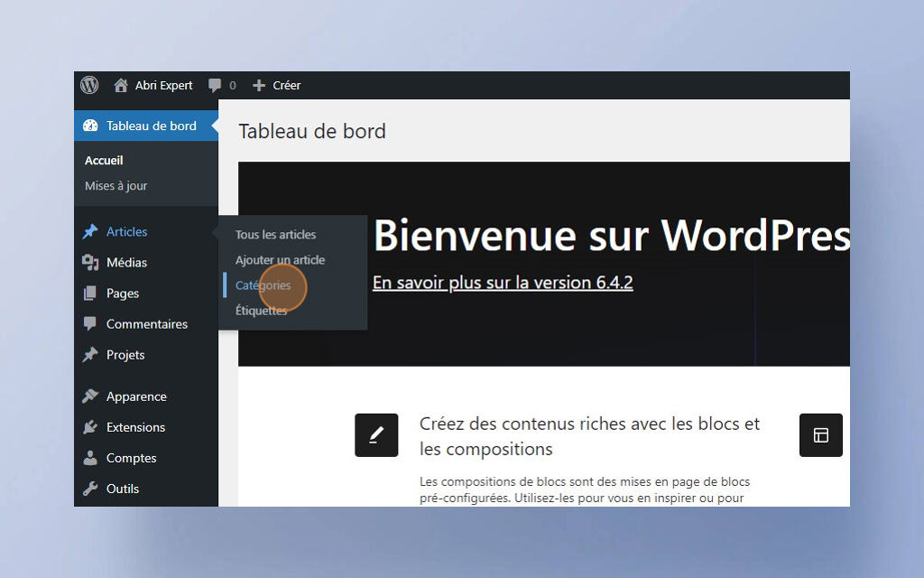Click the Pages stacked-pages icon
This screenshot has height=578, width=924.
click(90, 294)
